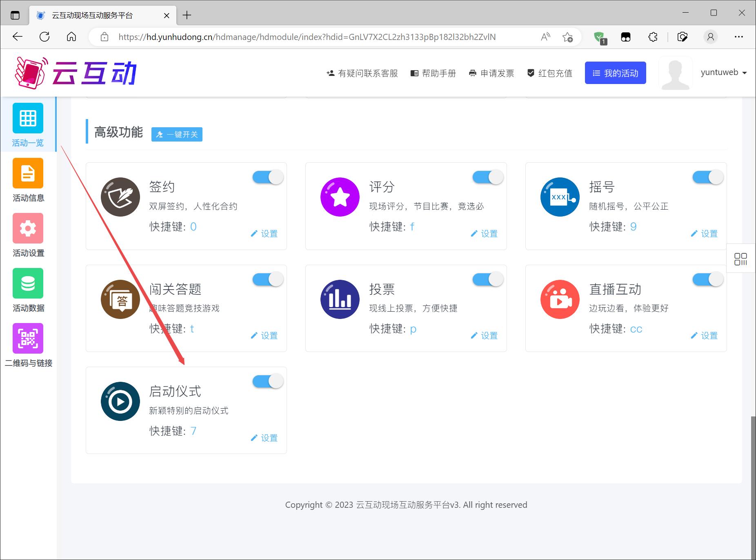
Task: Click the purple 评分 star icon
Action: (340, 197)
